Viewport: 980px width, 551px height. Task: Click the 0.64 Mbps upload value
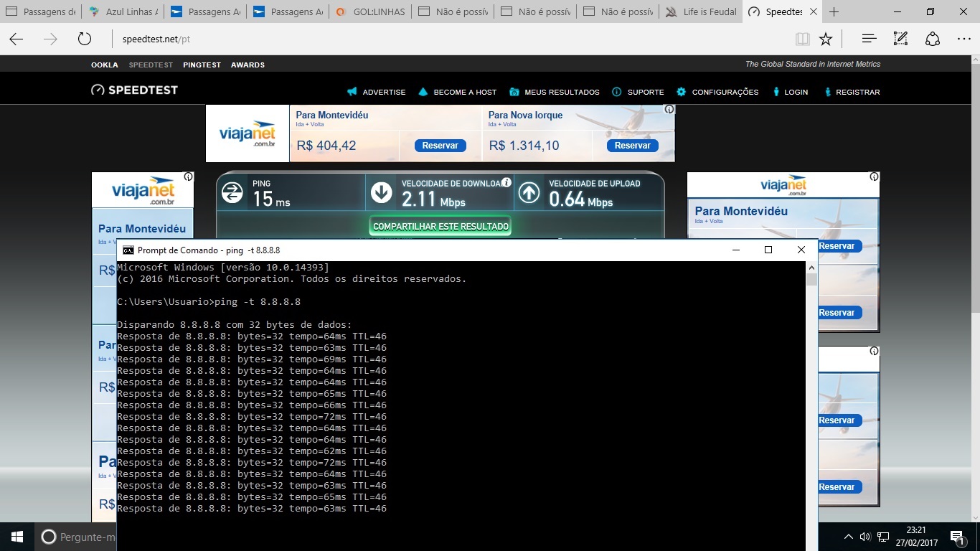tap(580, 199)
